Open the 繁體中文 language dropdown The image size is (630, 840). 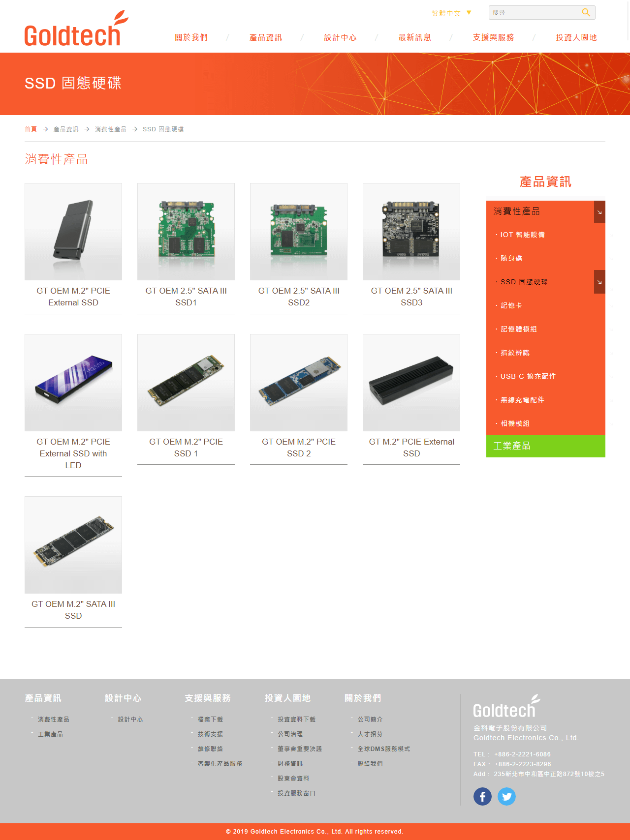[451, 13]
